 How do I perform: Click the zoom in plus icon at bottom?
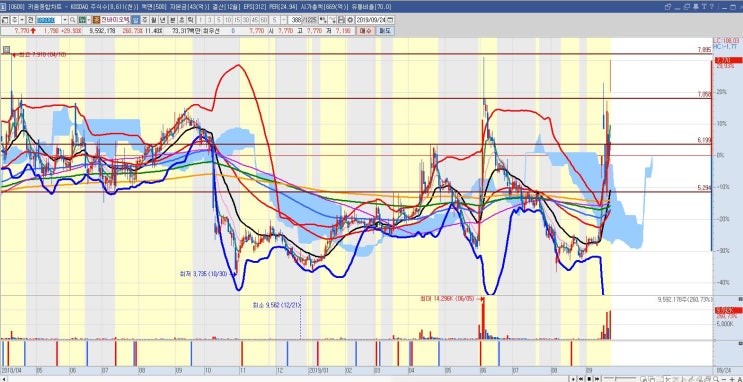click(x=732, y=379)
